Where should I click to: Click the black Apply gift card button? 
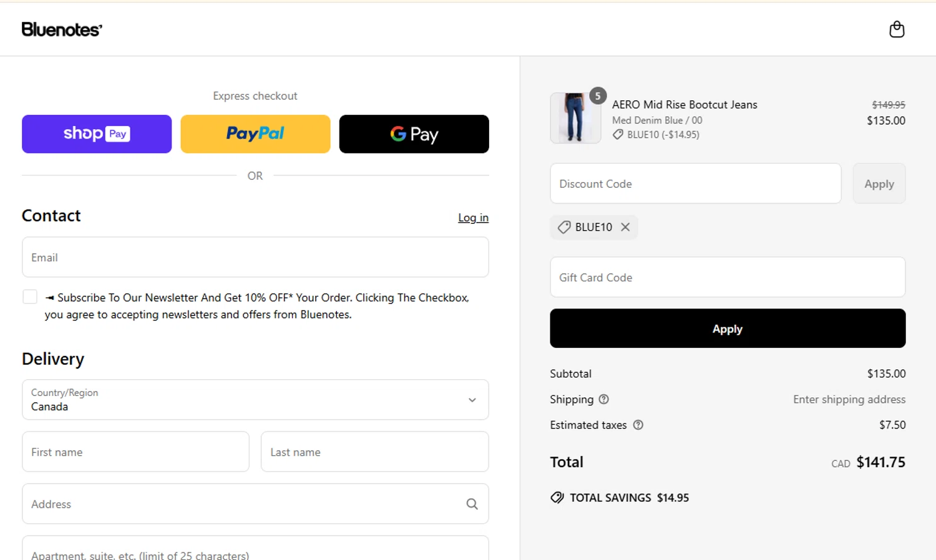pyautogui.click(x=728, y=329)
